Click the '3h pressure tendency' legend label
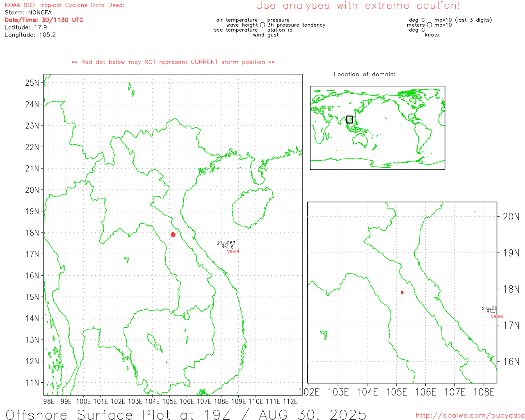Viewport: 525px width, 420px height. pos(296,25)
